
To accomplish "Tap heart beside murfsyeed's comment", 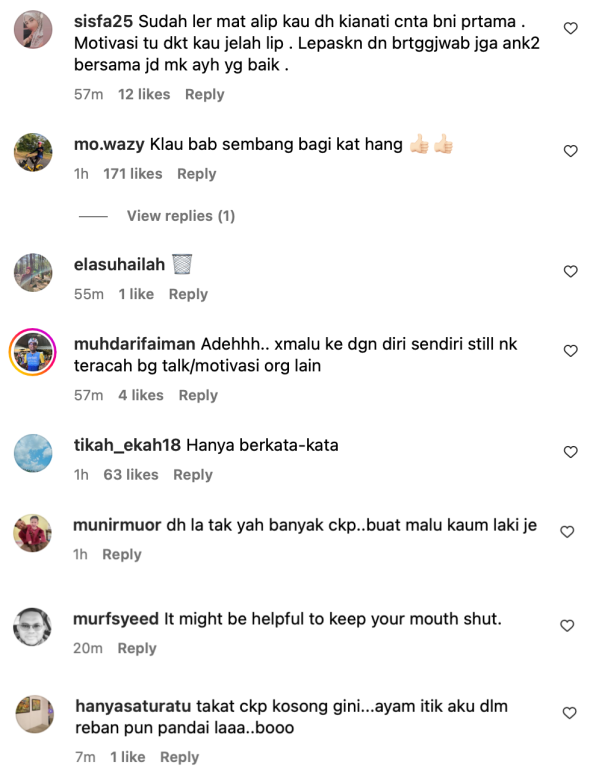I will 567,625.
